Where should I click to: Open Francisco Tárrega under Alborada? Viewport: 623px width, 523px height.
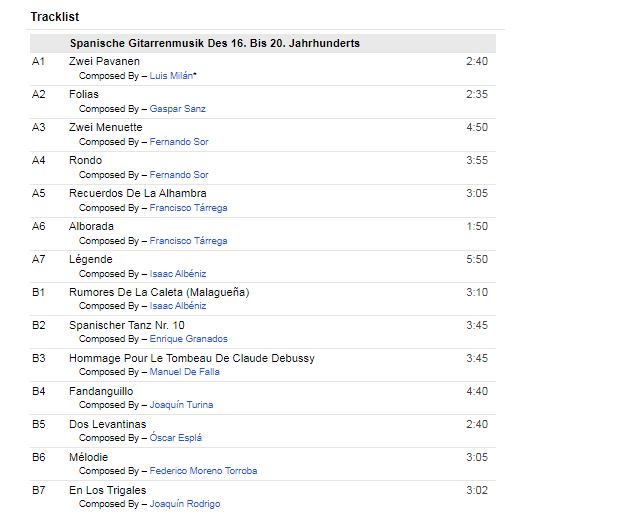pyautogui.click(x=188, y=241)
